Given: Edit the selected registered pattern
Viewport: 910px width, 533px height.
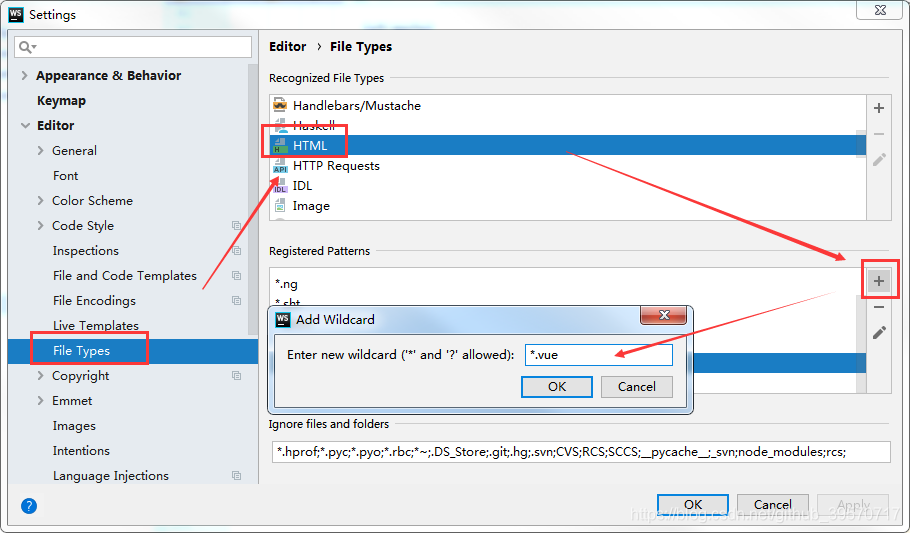Looking at the screenshot, I should [879, 333].
